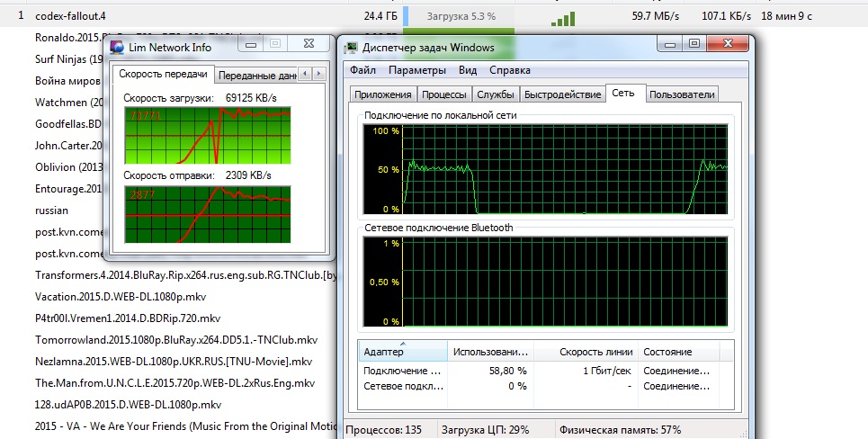Open the Вид menu in Task Manager
This screenshot has height=439, width=868.
[468, 70]
